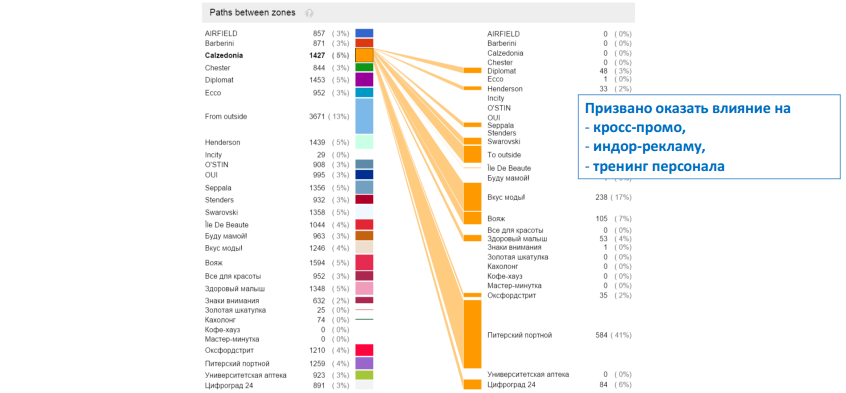Click the 238 value beside Вкус моды!
Screen dimensions: 846x393
[602, 197]
